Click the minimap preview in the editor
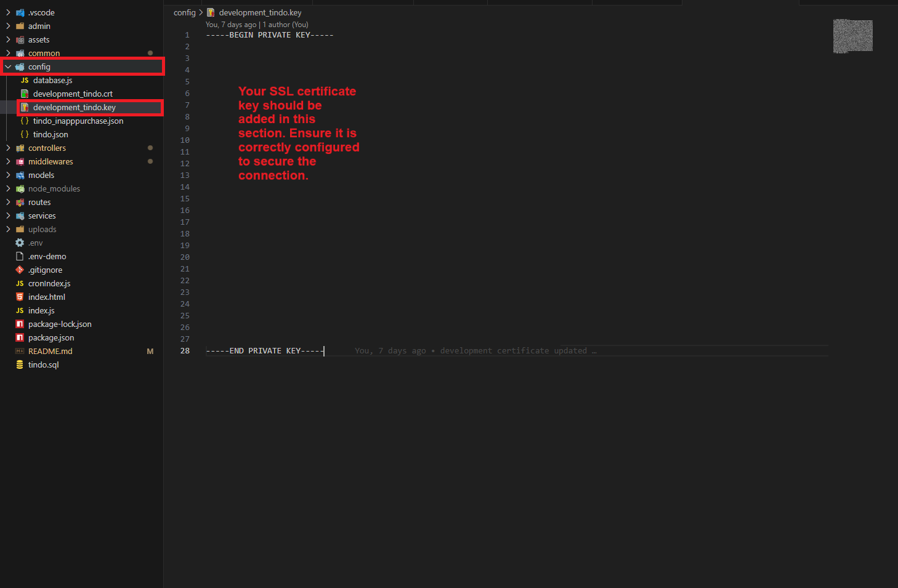The image size is (898, 588). 852,36
